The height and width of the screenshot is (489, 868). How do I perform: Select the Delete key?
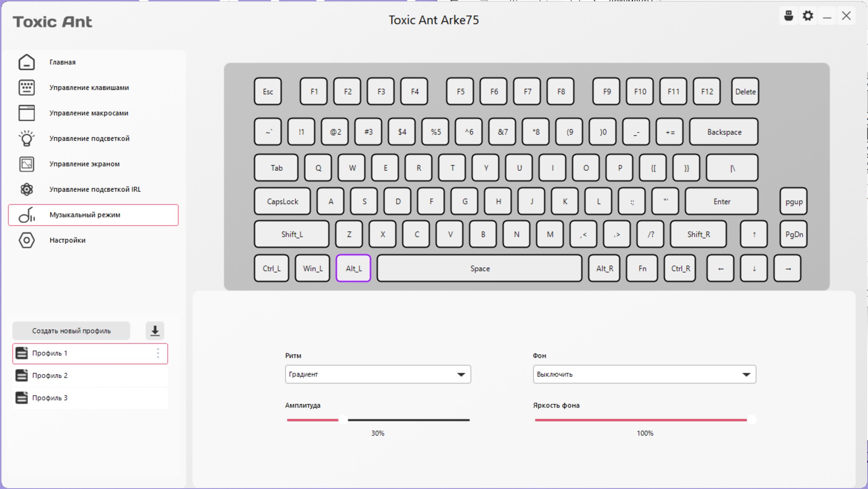745,91
